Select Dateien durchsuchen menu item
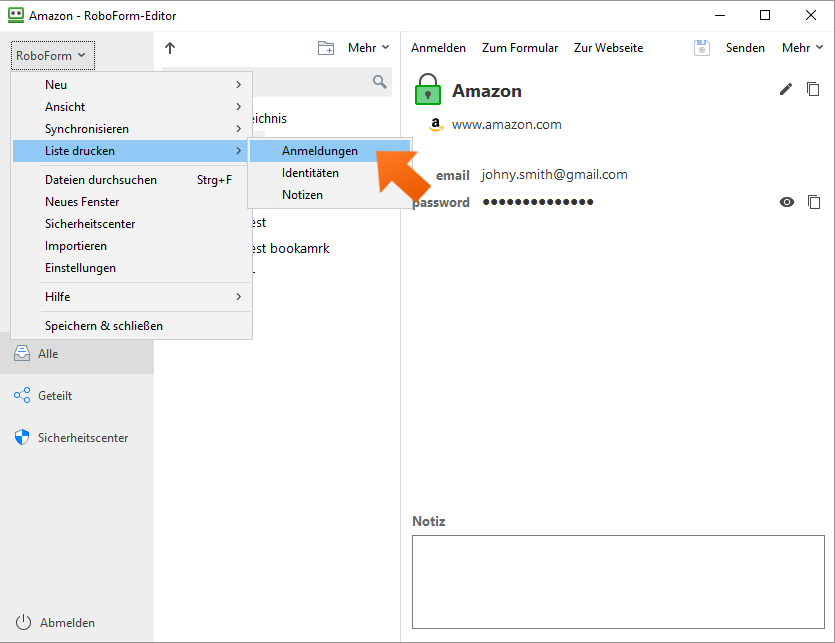 tap(132, 180)
